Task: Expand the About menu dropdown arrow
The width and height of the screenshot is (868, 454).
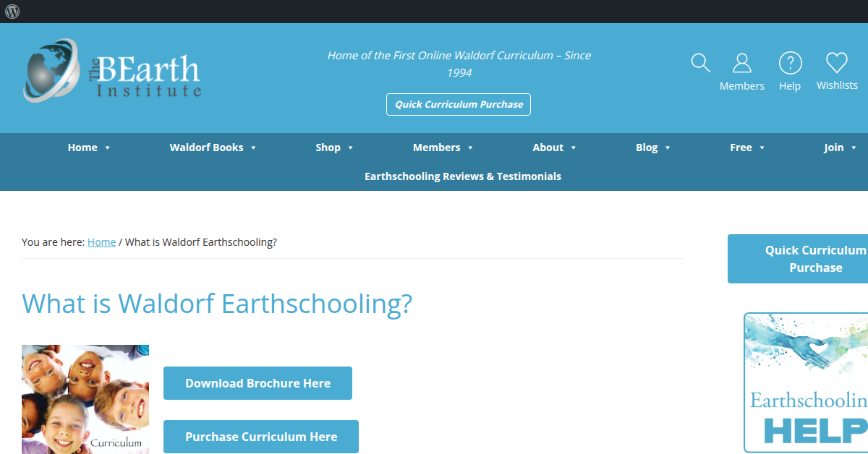Action: [x=574, y=148]
